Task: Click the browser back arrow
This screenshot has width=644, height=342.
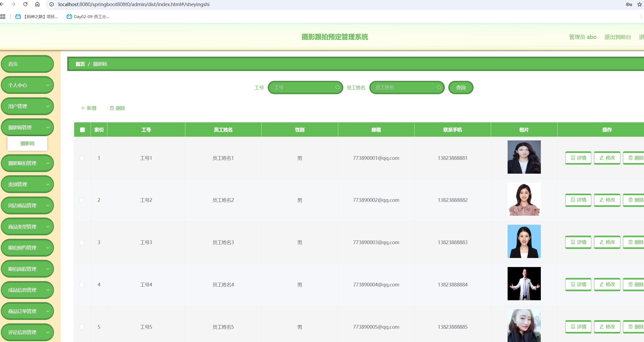Action: click(x=2, y=4)
